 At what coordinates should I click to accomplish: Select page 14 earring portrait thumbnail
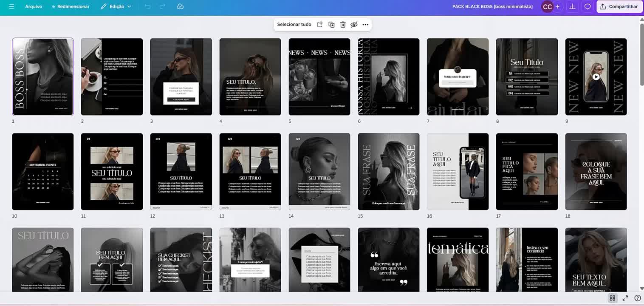pos(319,172)
